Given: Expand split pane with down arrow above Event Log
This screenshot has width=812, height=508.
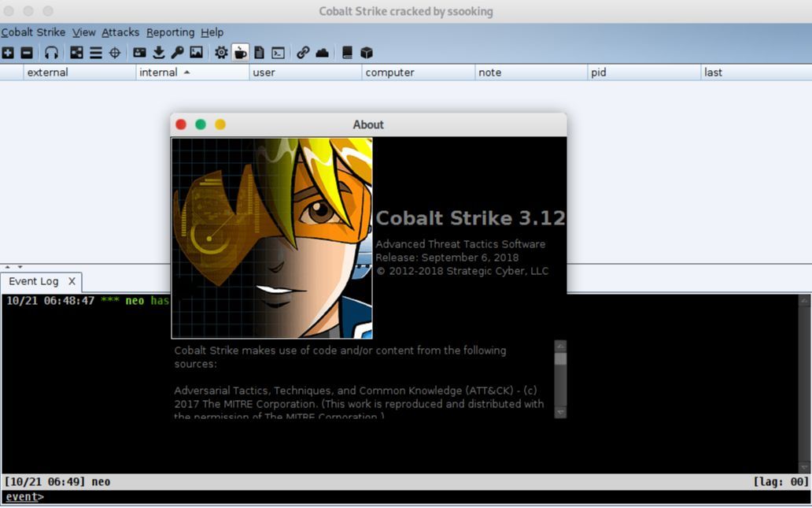Looking at the screenshot, I should click(20, 267).
